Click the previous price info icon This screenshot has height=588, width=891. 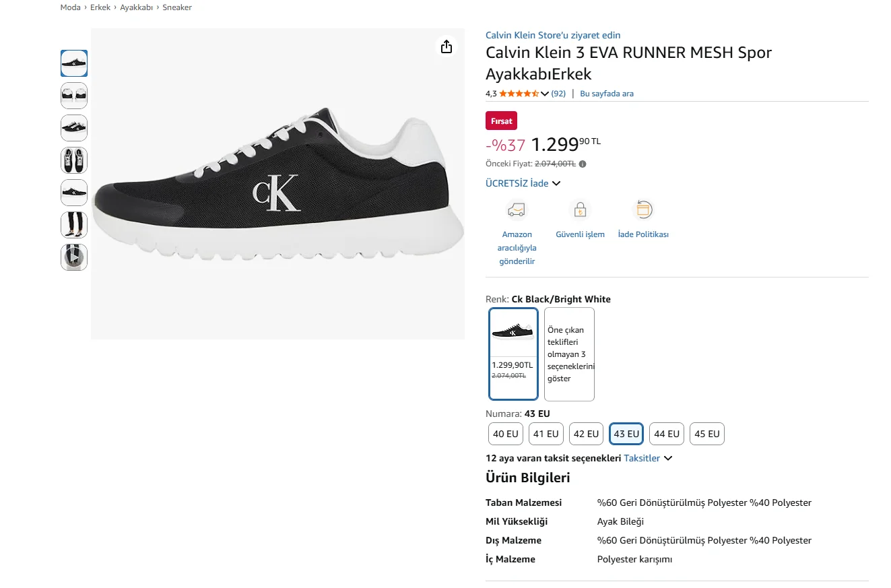[583, 164]
